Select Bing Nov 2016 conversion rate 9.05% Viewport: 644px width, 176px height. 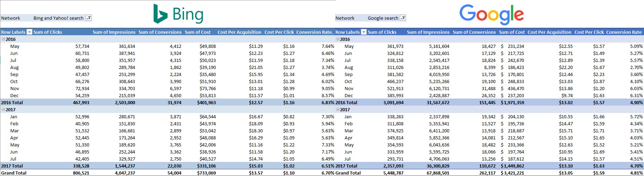[x=328, y=88]
